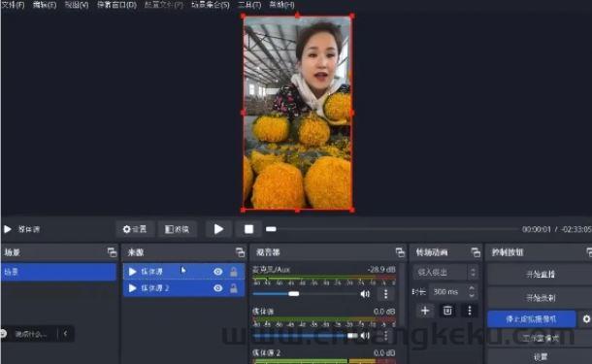Viewport: 592px width, 364px height.
Task: Click the duration stepper arrows for 300 ms
Action: 472,291
